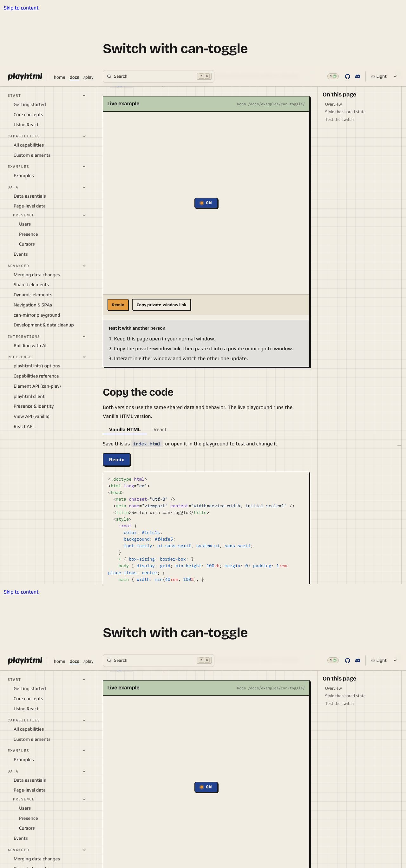406x868 pixels.
Task: Click the orange Remix button under the live example
Action: click(118, 305)
